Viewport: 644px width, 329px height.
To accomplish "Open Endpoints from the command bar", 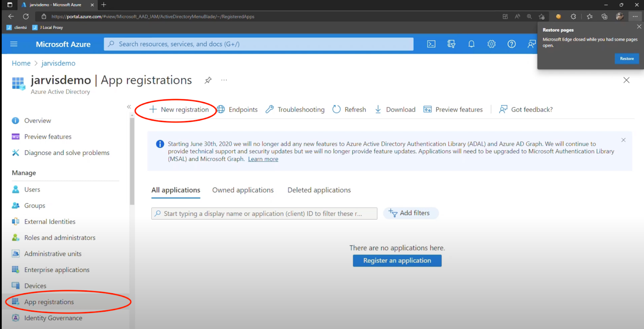I will coord(237,109).
